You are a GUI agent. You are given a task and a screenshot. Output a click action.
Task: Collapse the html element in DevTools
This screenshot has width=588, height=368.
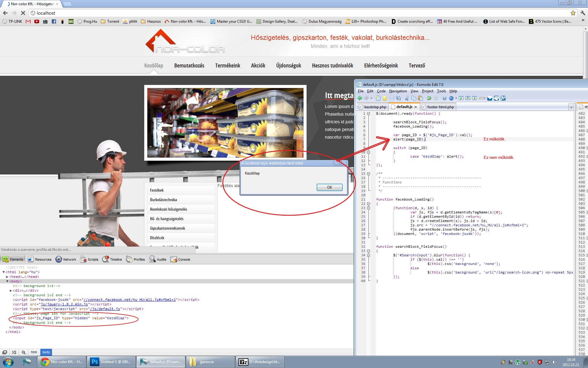[4, 272]
